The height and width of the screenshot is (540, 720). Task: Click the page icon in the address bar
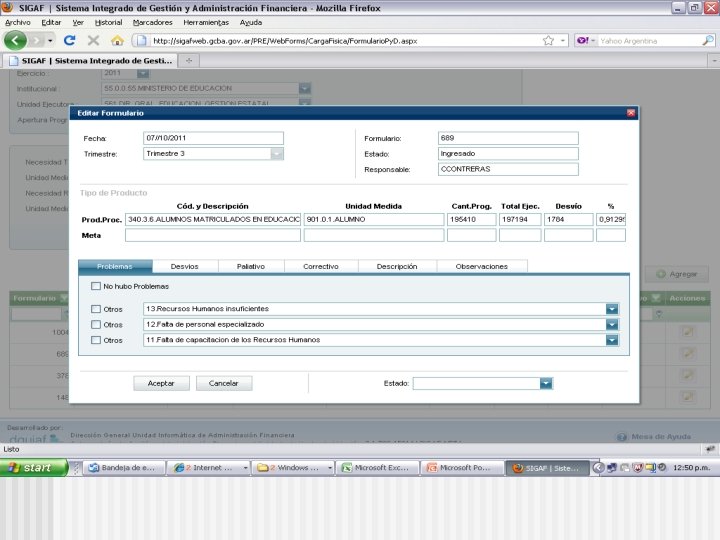[x=142, y=40]
